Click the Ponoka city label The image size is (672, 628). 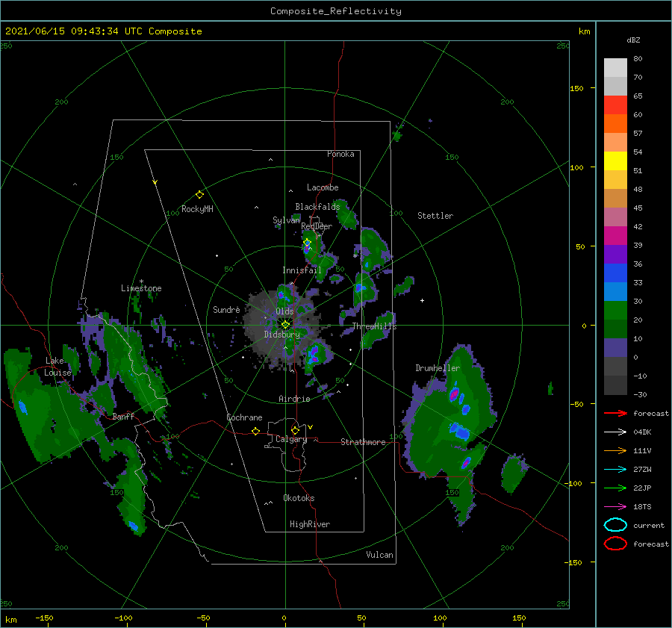(340, 154)
